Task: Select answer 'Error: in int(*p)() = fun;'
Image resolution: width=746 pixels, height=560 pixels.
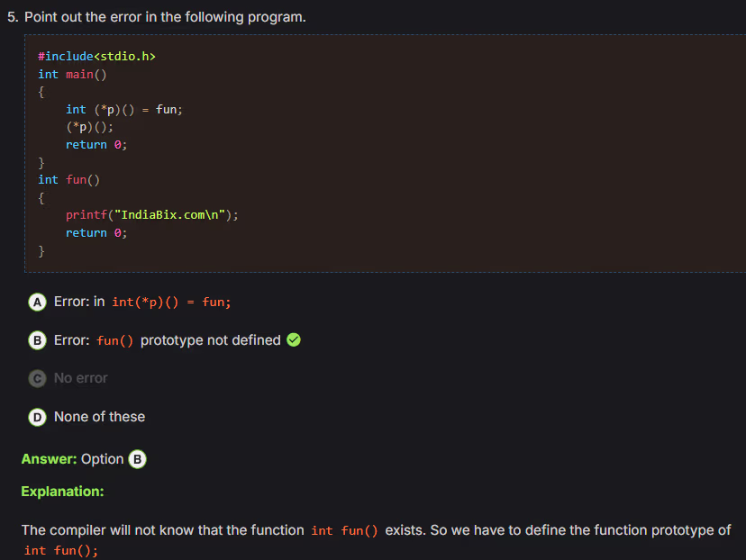Action: pos(142,303)
